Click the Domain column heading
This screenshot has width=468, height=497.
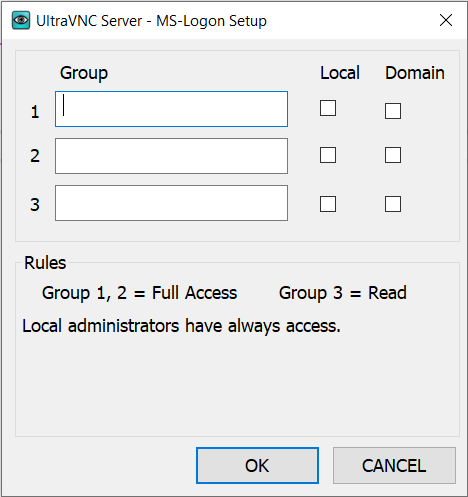pos(415,73)
